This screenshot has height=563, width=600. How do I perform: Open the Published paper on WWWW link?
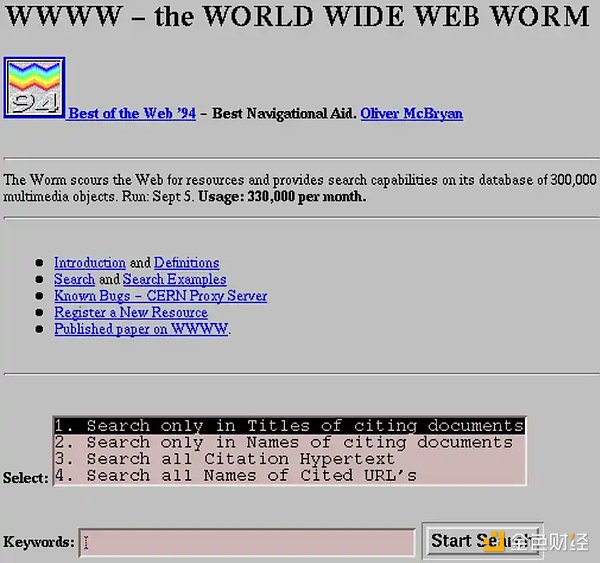(141, 329)
